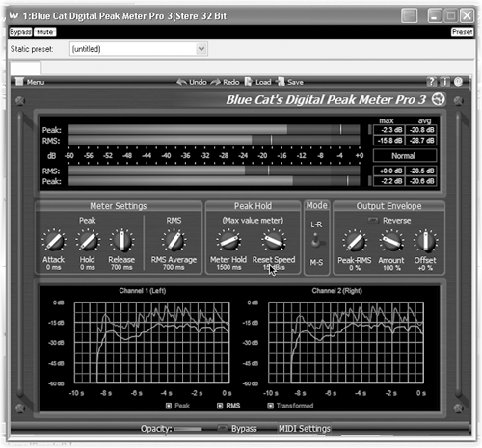
Task: Click the RMS Average 700 ms value
Action: 174,267
